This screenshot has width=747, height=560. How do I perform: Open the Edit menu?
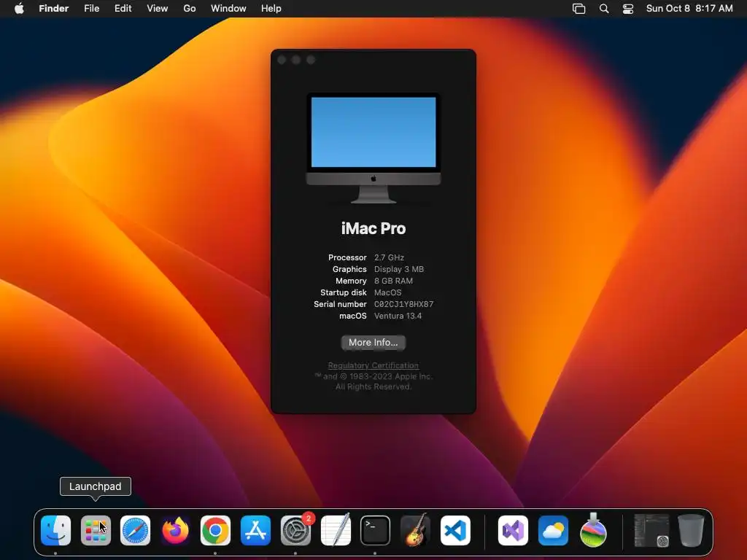coord(123,8)
